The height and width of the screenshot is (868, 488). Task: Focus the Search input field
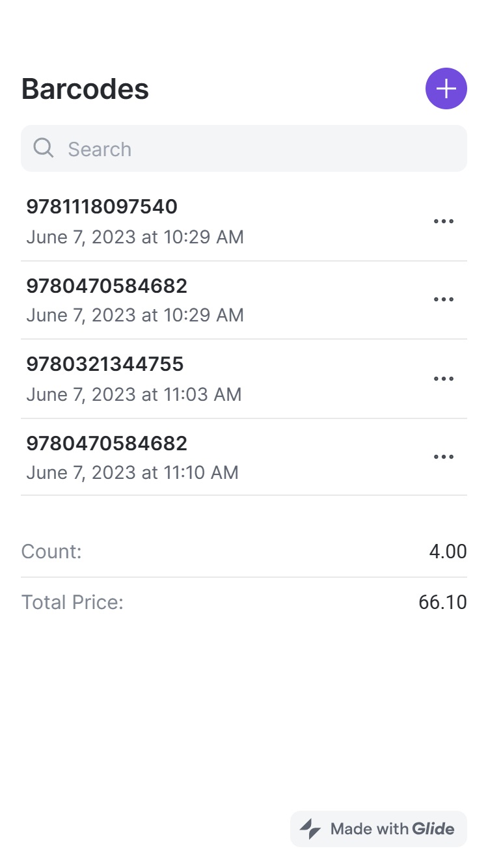pyautogui.click(x=260, y=149)
